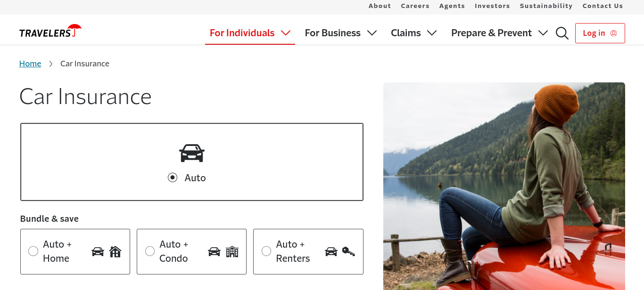The width and height of the screenshot is (644, 290).
Task: Expand the Claims dropdown
Action: click(413, 33)
